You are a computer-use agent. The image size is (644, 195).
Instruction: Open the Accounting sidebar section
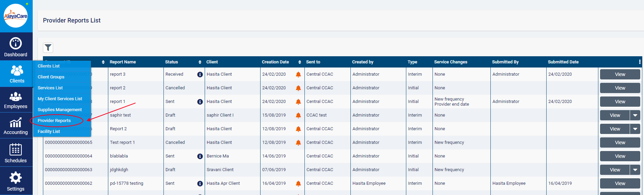16,126
